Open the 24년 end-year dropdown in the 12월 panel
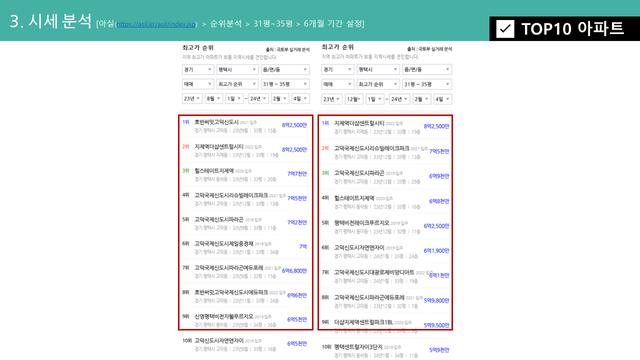The image size is (640, 360). coord(399,99)
